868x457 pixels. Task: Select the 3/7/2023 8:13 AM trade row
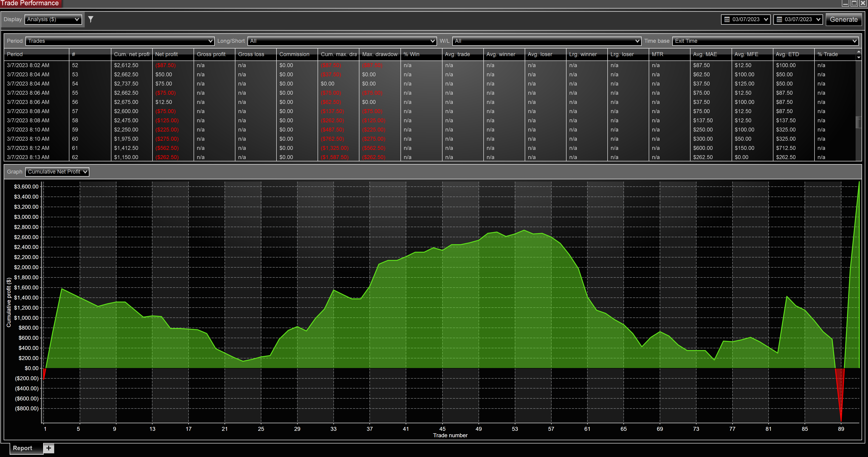coord(430,157)
